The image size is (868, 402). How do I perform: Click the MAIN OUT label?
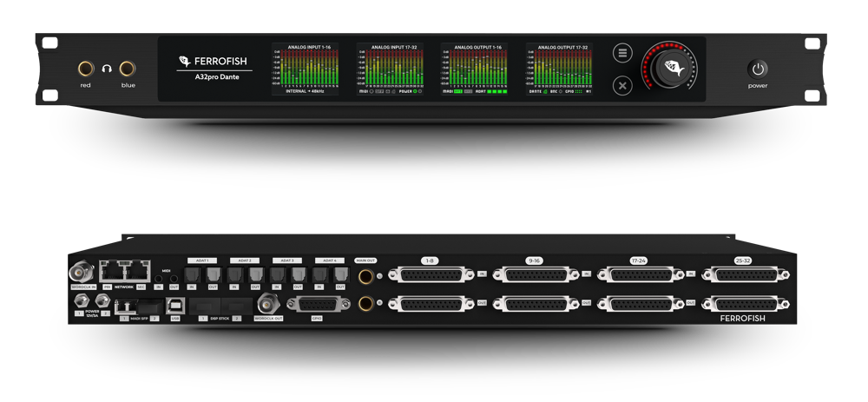365,260
